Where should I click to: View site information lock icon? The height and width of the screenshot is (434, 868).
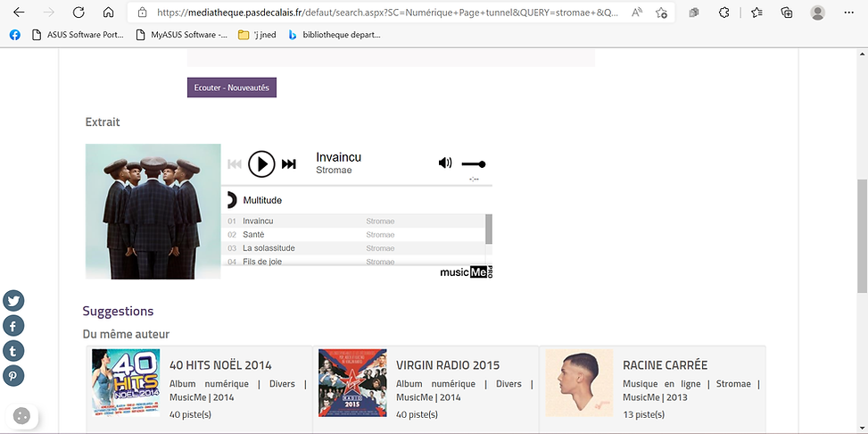[142, 13]
